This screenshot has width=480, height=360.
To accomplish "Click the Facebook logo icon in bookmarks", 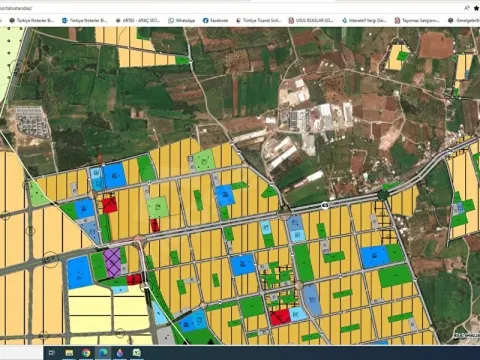I will [x=206, y=20].
